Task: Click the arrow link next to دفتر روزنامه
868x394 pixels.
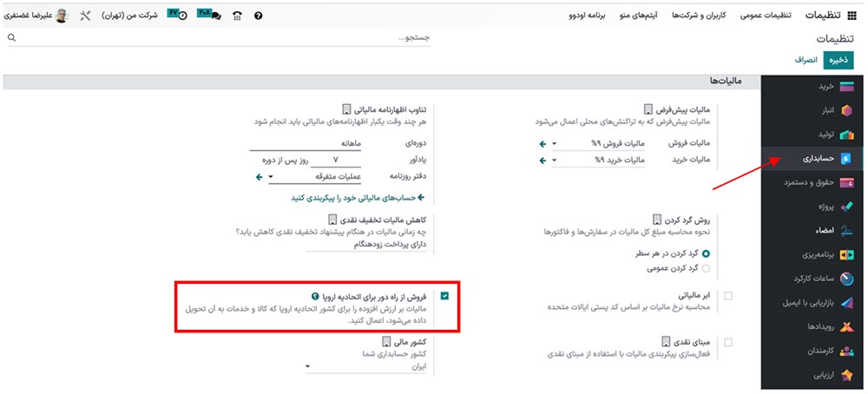Action: tap(259, 177)
